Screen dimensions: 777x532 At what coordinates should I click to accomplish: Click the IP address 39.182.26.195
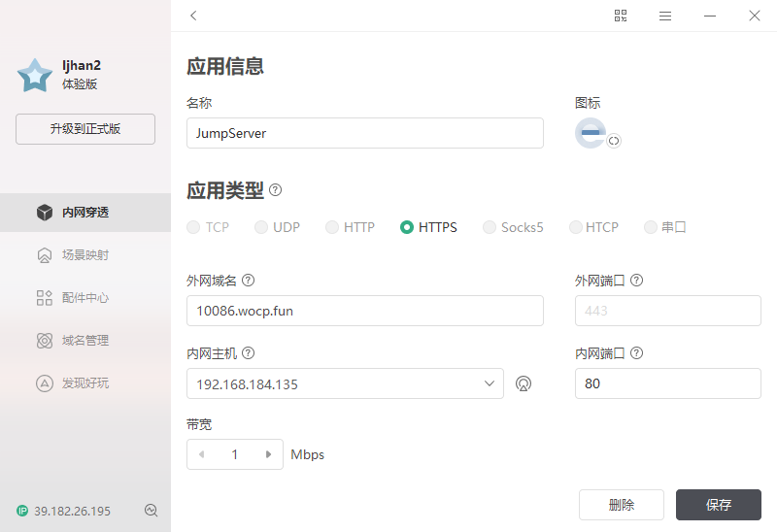[x=72, y=512]
